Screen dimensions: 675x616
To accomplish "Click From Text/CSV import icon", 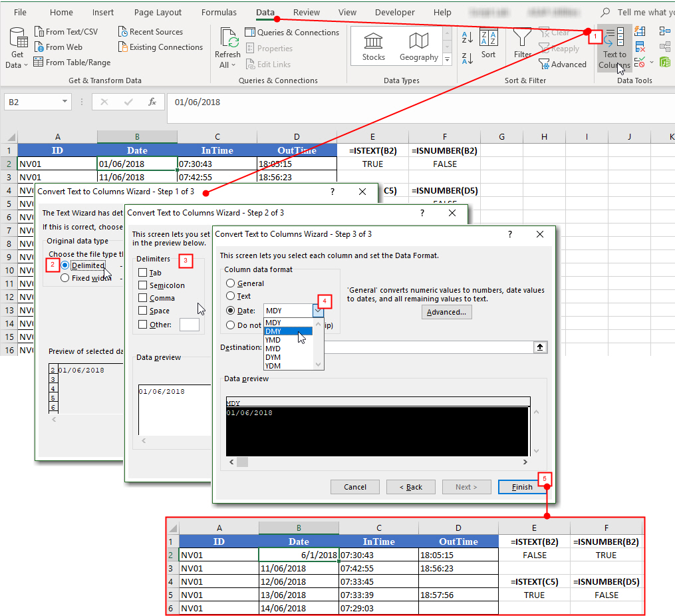I will pos(39,32).
